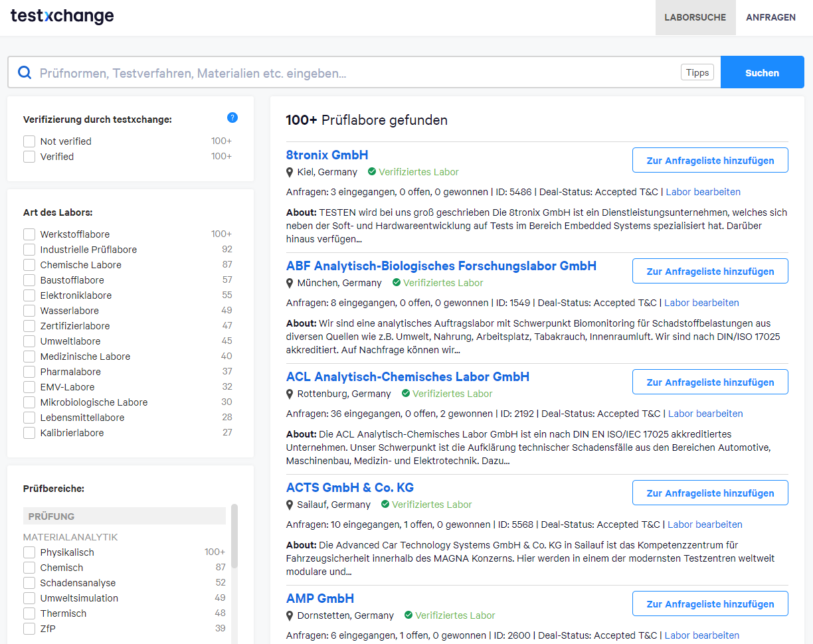Enable the Industrielle Prüflabore filter
The width and height of the screenshot is (813, 644).
click(29, 250)
